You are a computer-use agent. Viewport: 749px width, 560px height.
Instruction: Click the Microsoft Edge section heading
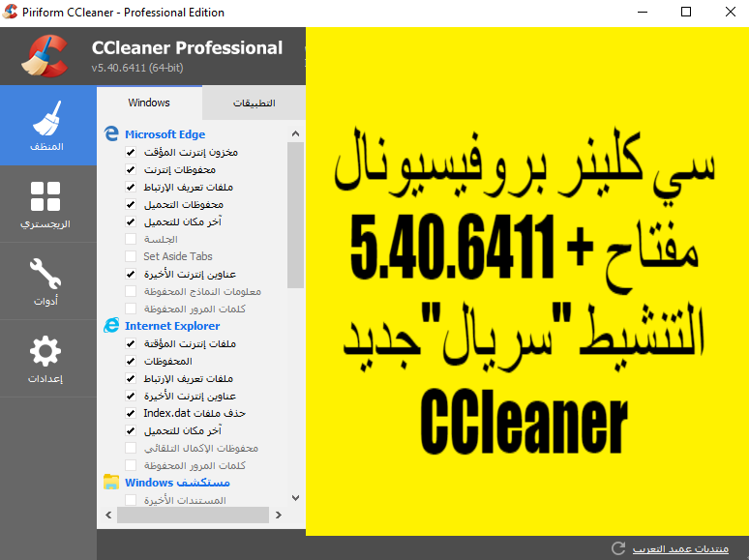click(x=165, y=134)
